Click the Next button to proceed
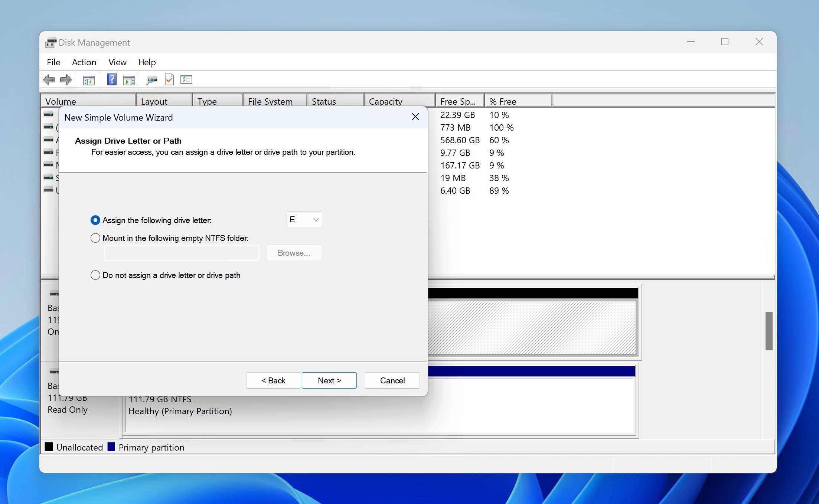Viewport: 819px width, 504px height. (x=329, y=381)
